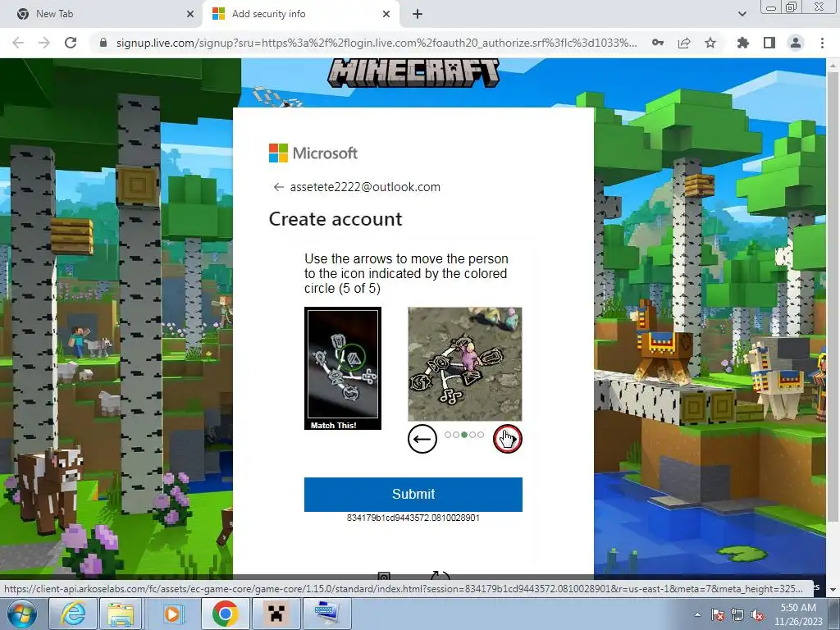Go back to previous page
Screen dimensions: 840x630
click(18, 43)
